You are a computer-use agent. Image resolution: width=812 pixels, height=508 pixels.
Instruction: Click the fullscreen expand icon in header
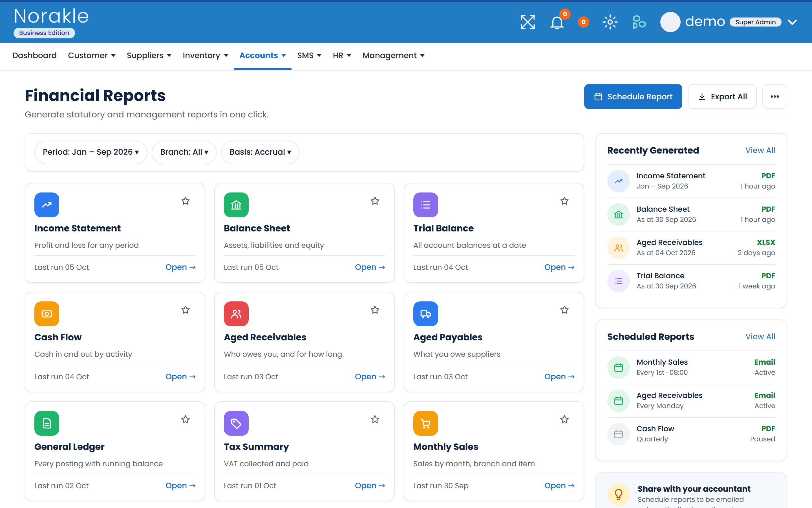528,22
